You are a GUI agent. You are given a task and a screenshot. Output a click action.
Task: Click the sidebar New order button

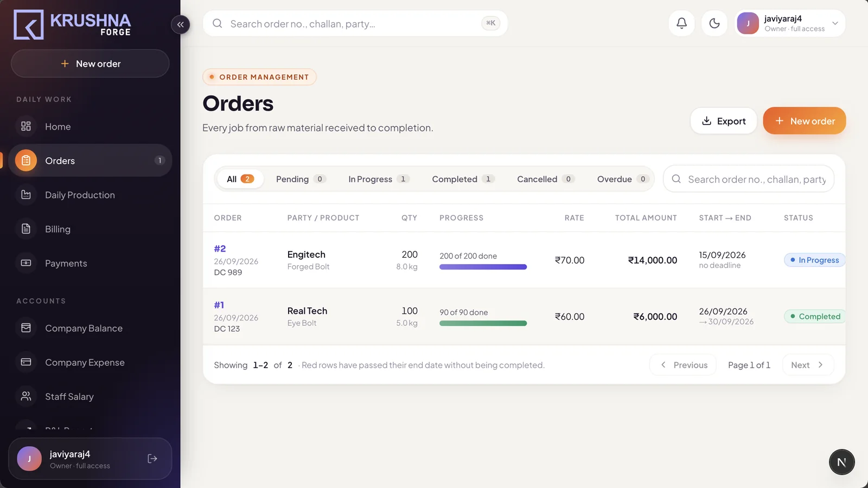point(90,63)
